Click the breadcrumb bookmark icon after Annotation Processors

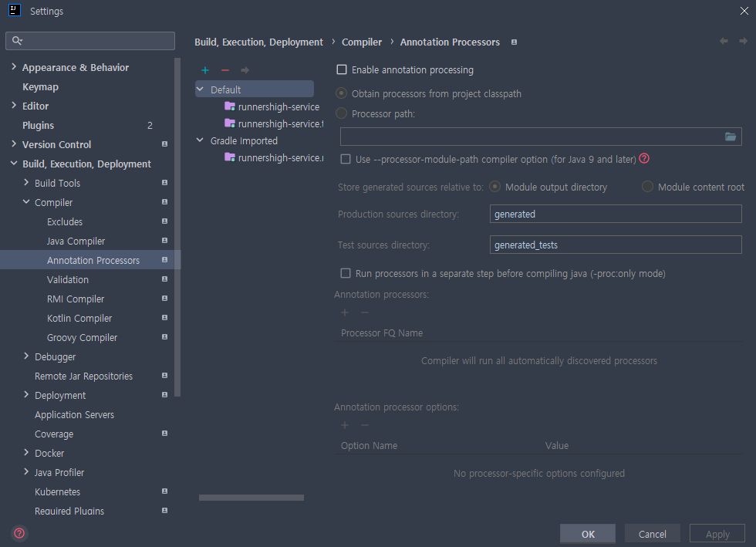pos(514,42)
